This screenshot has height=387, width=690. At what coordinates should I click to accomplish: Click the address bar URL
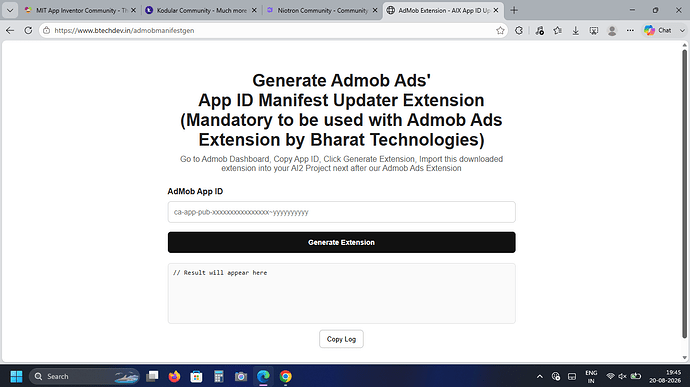(124, 30)
